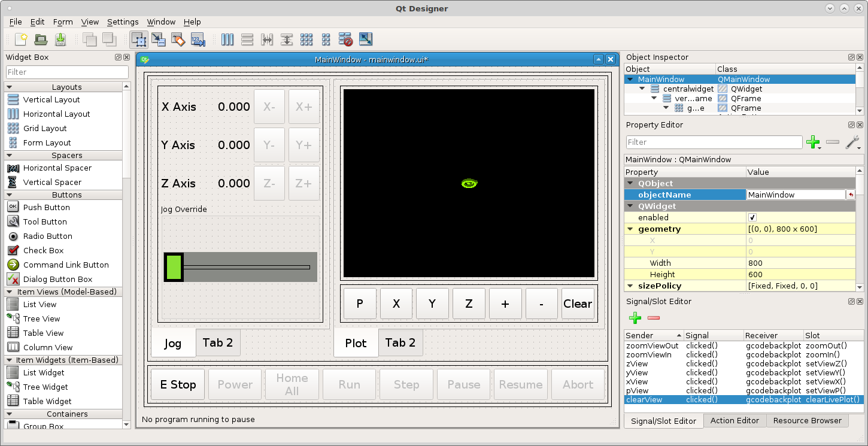The height and width of the screenshot is (446, 868).
Task: Click the green plus in Property Editor
Action: point(813,142)
